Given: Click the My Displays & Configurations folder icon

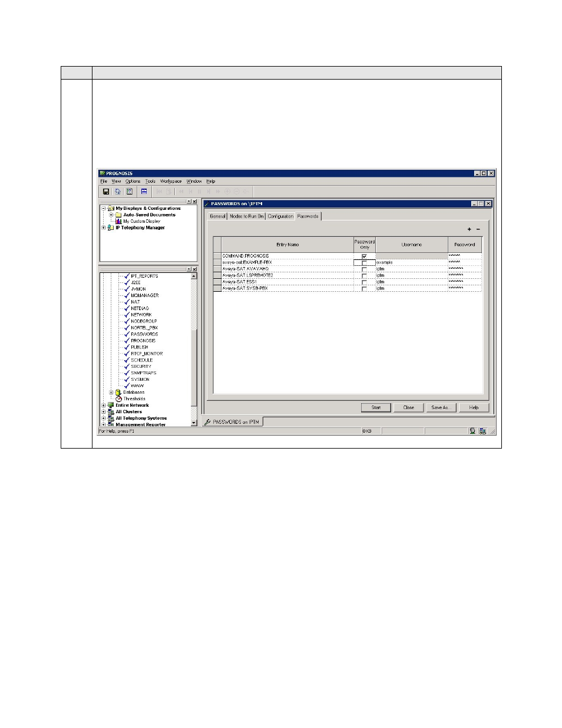Looking at the screenshot, I should (x=111, y=208).
